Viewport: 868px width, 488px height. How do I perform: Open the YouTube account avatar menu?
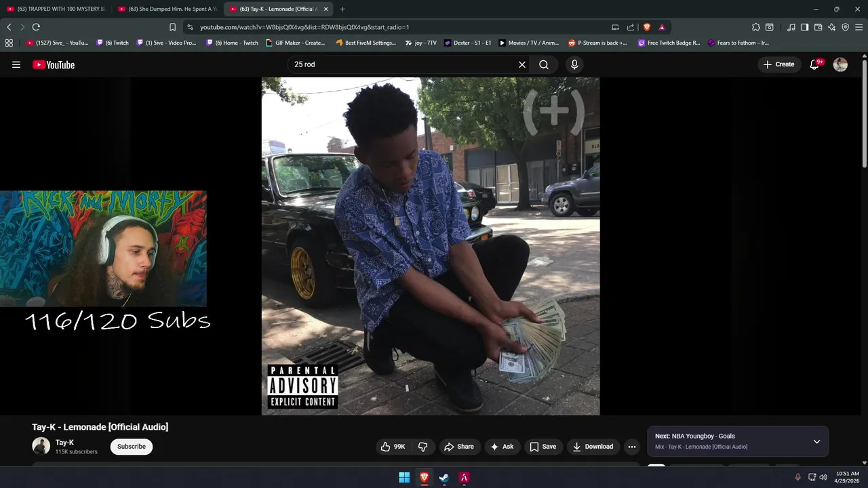click(x=840, y=64)
